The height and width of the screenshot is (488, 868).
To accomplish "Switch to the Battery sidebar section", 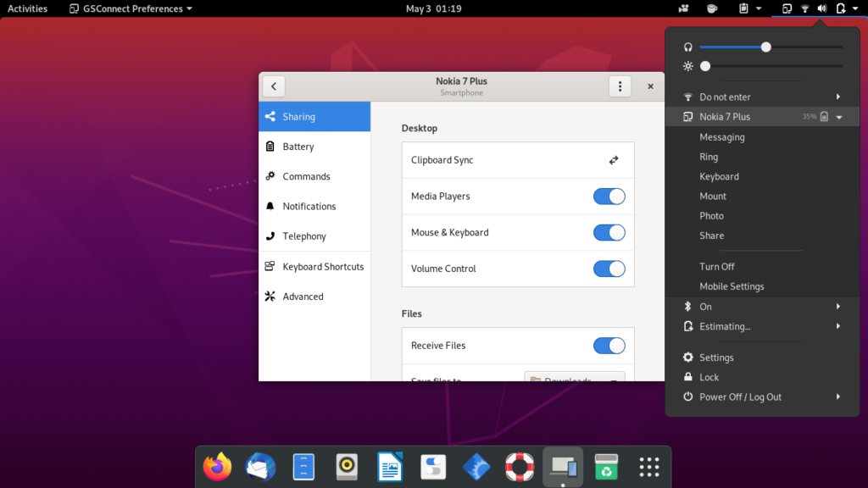I will 314,147.
